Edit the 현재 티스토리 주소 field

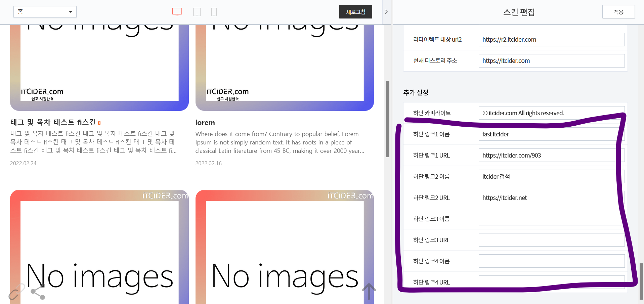tap(552, 61)
